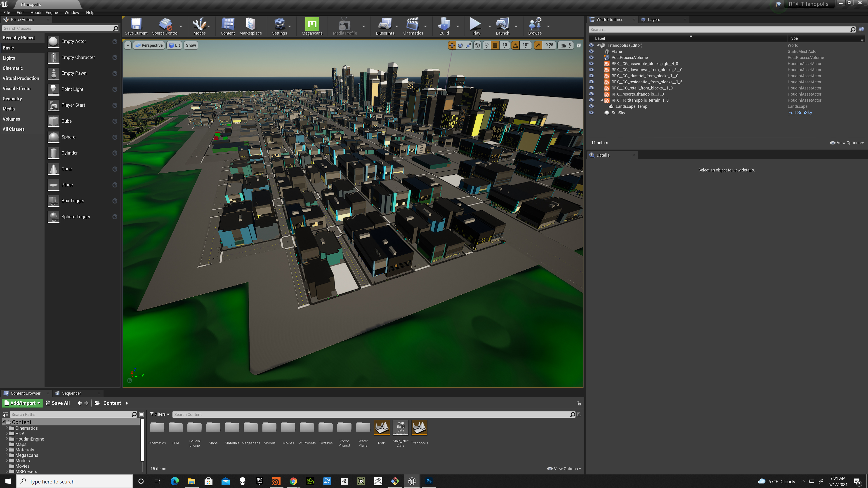Image resolution: width=868 pixels, height=488 pixels.
Task: Select the Box Trigger actor
Action: 83,201
